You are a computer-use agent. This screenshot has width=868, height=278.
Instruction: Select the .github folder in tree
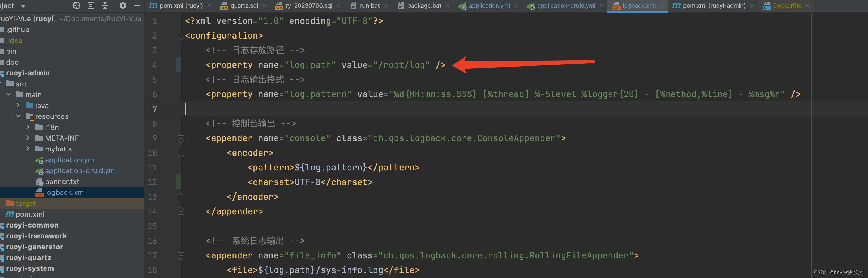click(x=17, y=30)
